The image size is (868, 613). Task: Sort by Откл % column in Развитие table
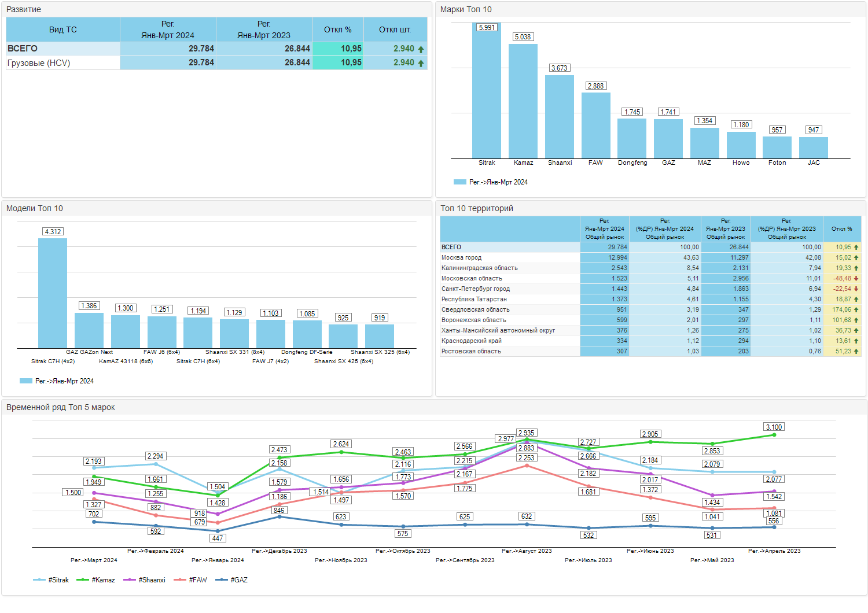pos(338,29)
